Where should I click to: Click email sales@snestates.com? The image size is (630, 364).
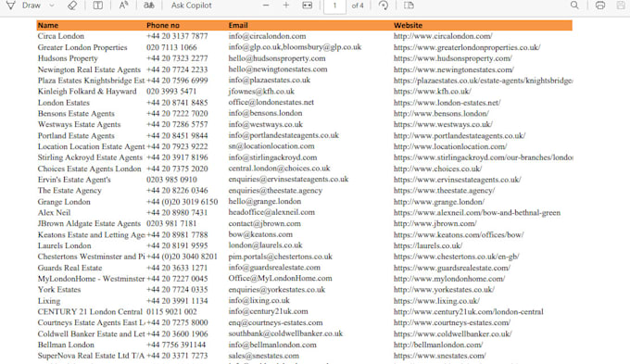pos(263,356)
